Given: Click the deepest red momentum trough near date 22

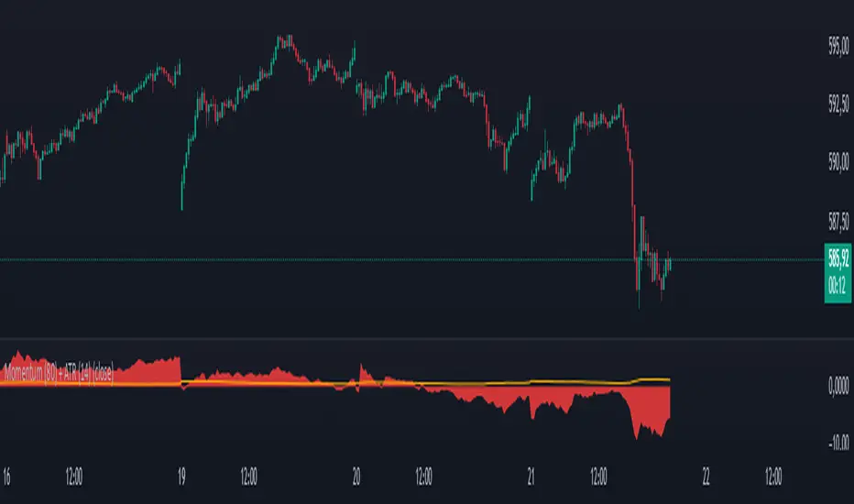Looking at the screenshot, I should [636, 438].
